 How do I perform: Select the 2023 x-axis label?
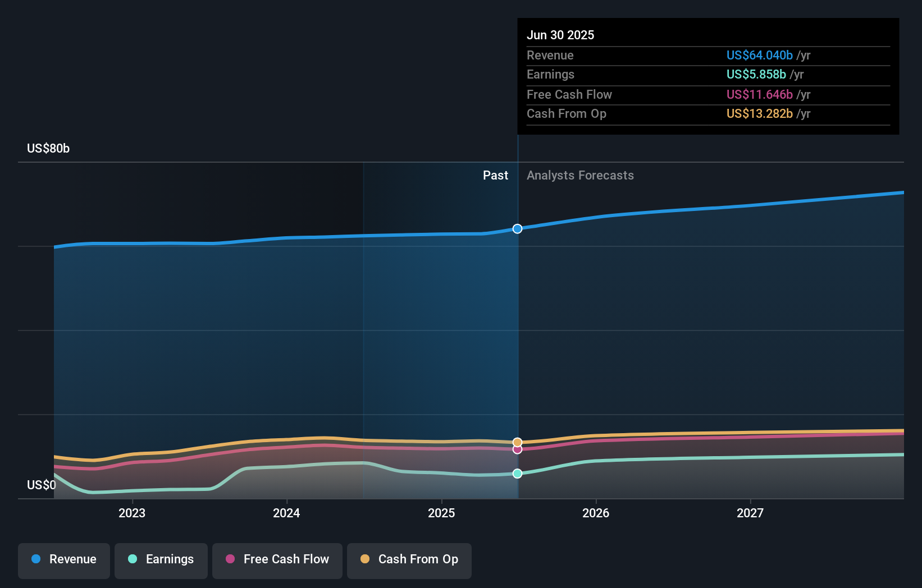(x=132, y=513)
